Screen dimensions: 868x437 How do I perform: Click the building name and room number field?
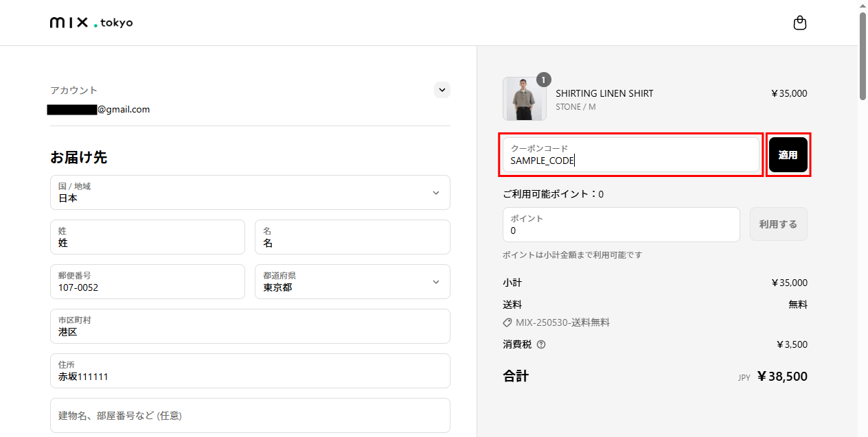(250, 416)
